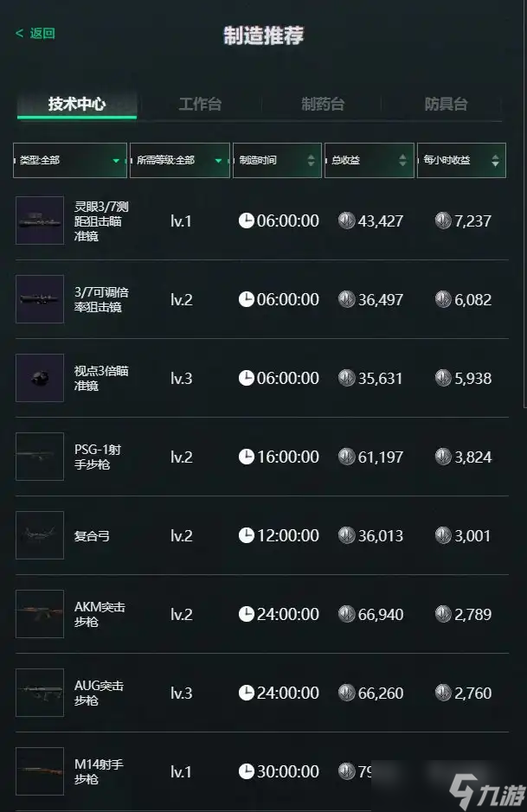Sort by 制造时间 column
This screenshot has height=812, width=527.
click(277, 160)
